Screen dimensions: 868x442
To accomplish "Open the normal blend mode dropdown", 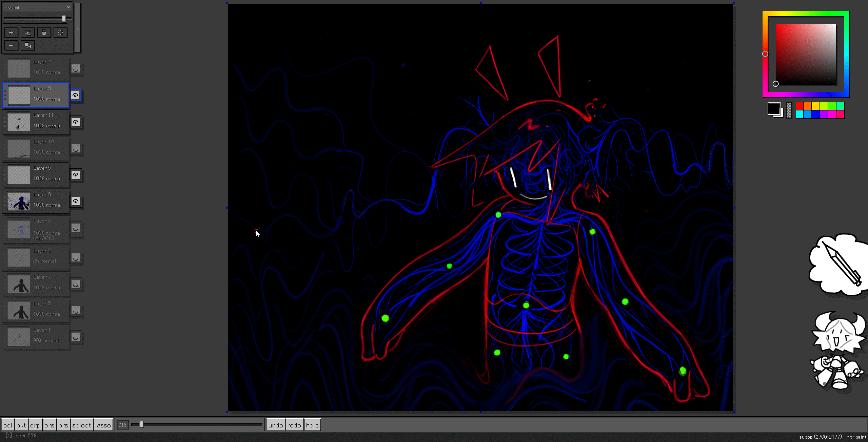I will pyautogui.click(x=37, y=7).
